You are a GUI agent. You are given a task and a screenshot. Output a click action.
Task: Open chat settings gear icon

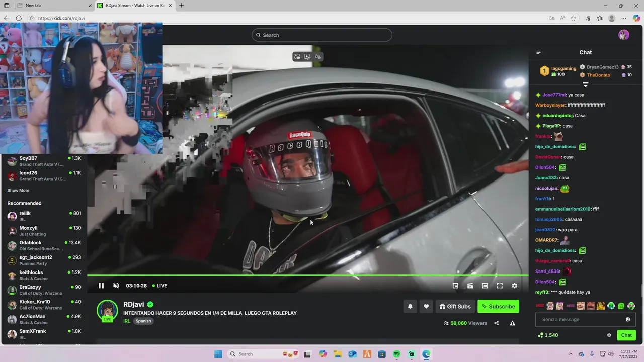(x=609, y=335)
